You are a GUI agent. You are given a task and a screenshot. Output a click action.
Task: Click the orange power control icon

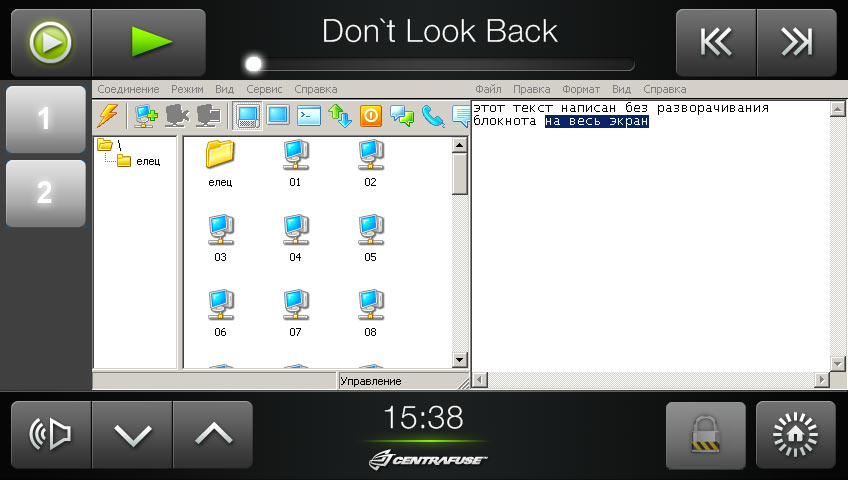[x=371, y=116]
